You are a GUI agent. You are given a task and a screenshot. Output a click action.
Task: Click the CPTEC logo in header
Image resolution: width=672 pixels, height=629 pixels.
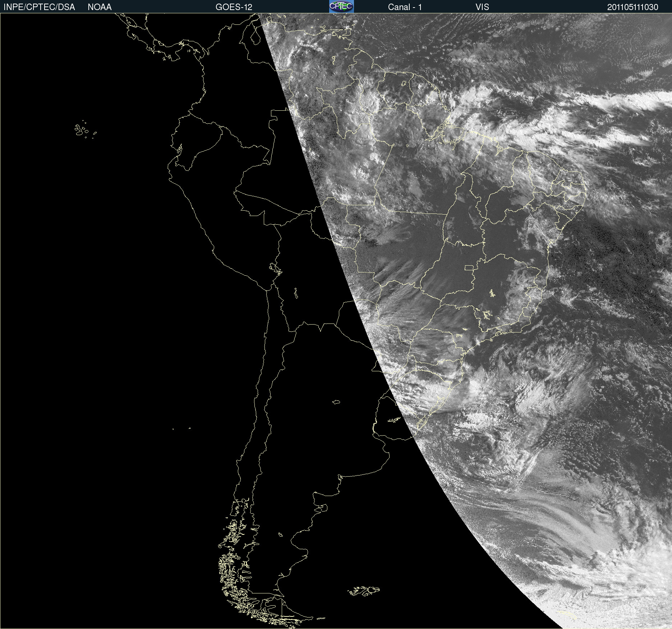coord(341,6)
